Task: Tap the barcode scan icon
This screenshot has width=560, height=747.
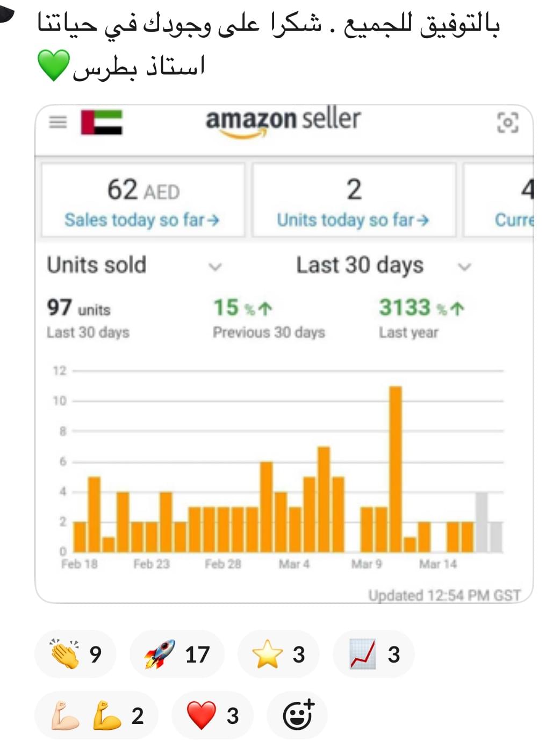Action: pyautogui.click(x=507, y=122)
